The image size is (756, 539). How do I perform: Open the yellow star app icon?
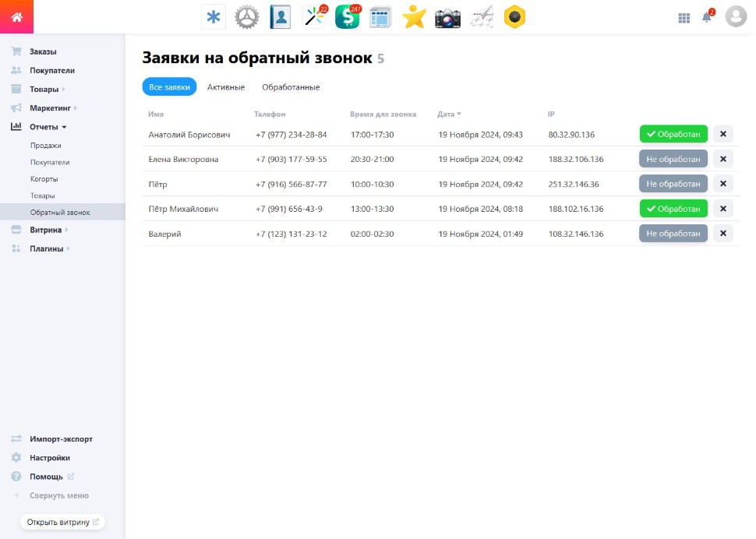tap(414, 17)
